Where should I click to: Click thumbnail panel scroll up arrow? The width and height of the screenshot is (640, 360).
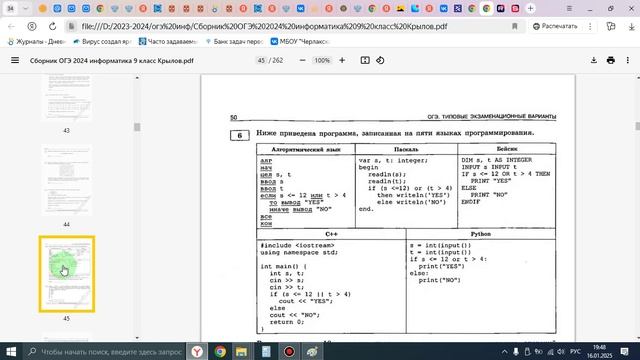pyautogui.click(x=137, y=78)
